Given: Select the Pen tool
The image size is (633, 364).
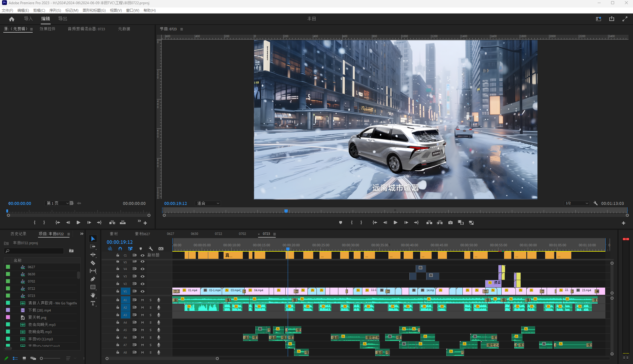Looking at the screenshot, I should 93,279.
